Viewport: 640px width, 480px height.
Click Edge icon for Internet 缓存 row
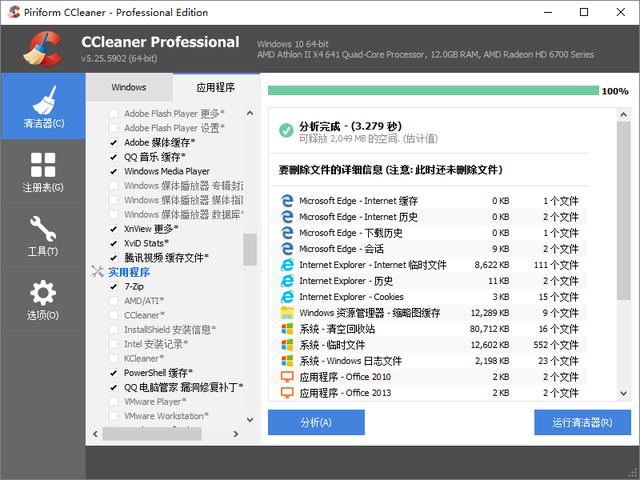287,201
